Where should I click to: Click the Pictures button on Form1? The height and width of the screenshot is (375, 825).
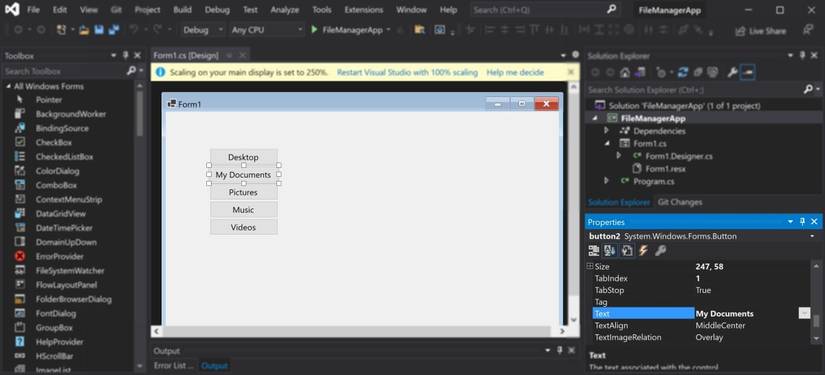pyautogui.click(x=244, y=192)
